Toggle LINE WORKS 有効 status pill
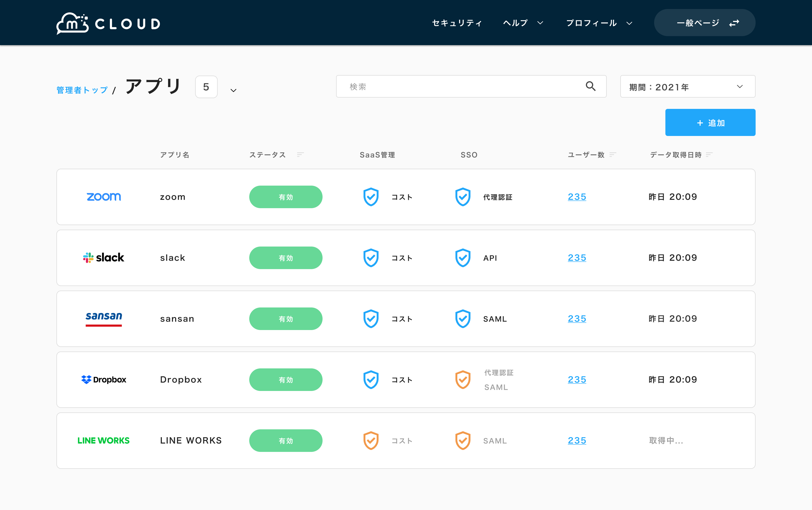812x510 pixels. [286, 441]
